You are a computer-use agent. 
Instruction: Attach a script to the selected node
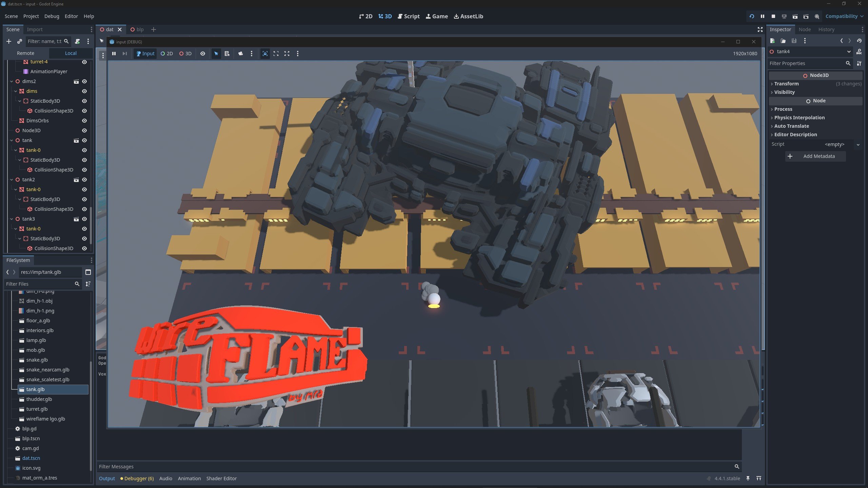(77, 41)
